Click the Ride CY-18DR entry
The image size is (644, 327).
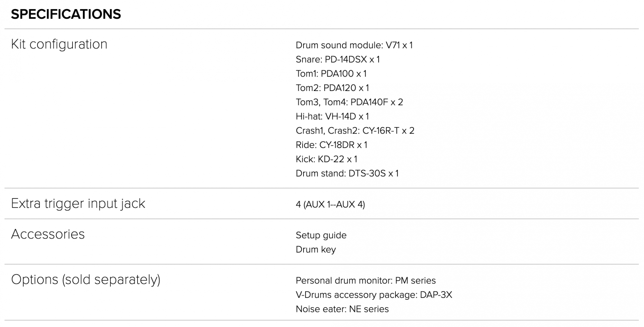[332, 145]
